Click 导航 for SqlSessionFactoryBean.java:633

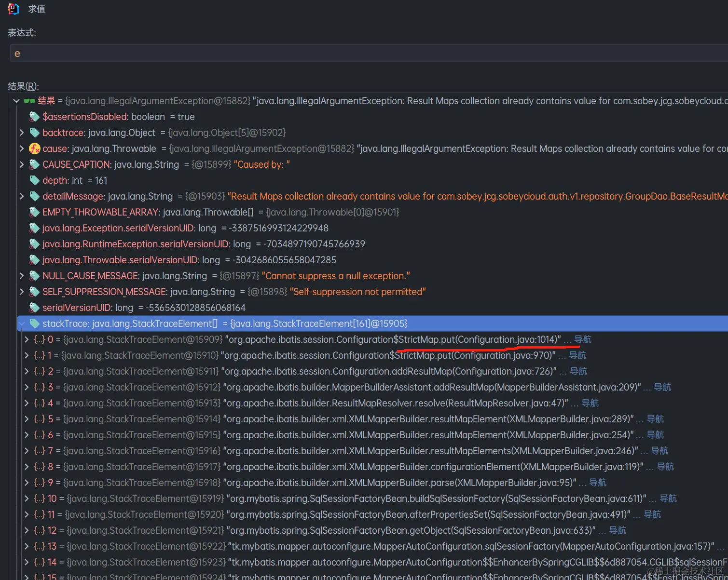point(618,530)
